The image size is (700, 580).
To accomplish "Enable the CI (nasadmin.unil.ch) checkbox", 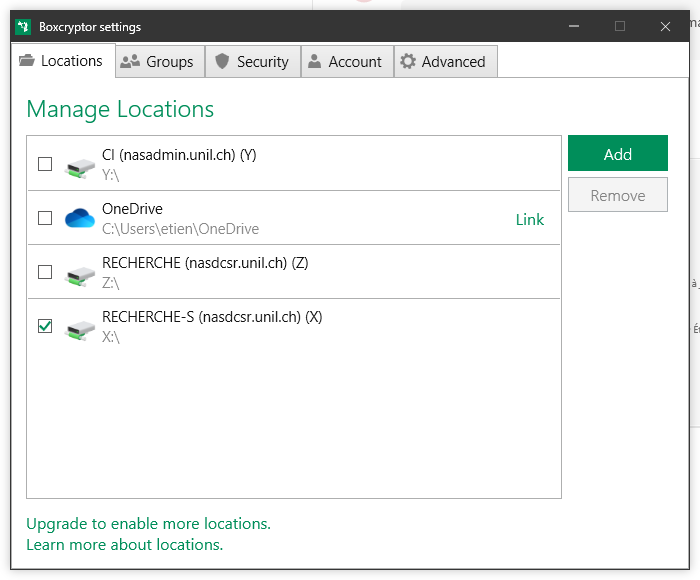I will tap(45, 164).
